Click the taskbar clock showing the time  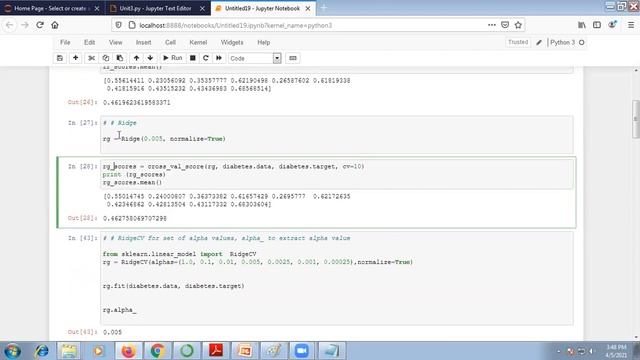click(x=616, y=351)
